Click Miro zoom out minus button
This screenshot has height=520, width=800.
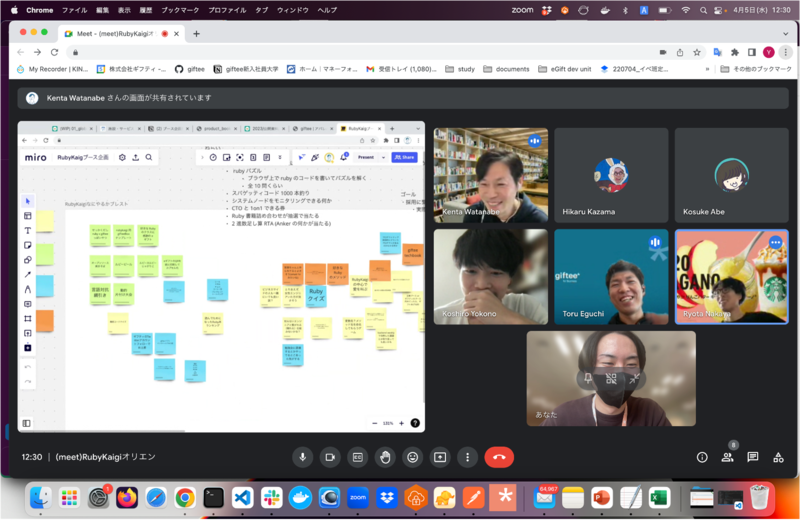374,423
